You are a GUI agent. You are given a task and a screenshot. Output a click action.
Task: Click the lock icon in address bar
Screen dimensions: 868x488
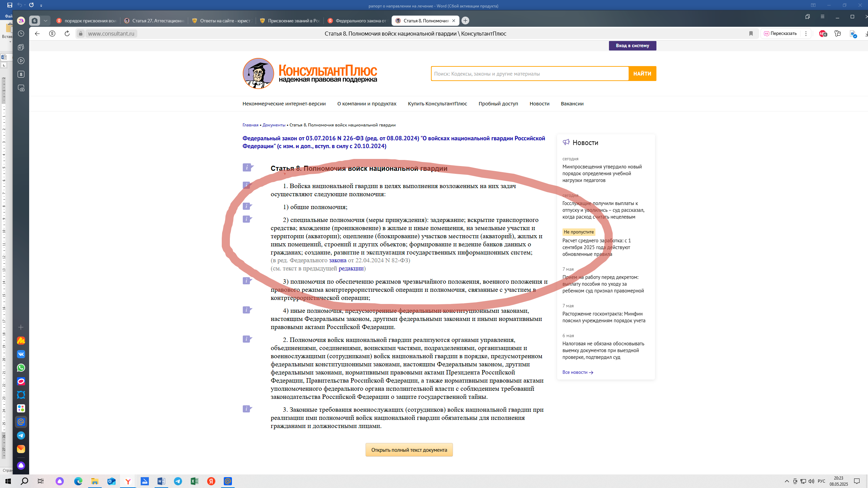81,34
